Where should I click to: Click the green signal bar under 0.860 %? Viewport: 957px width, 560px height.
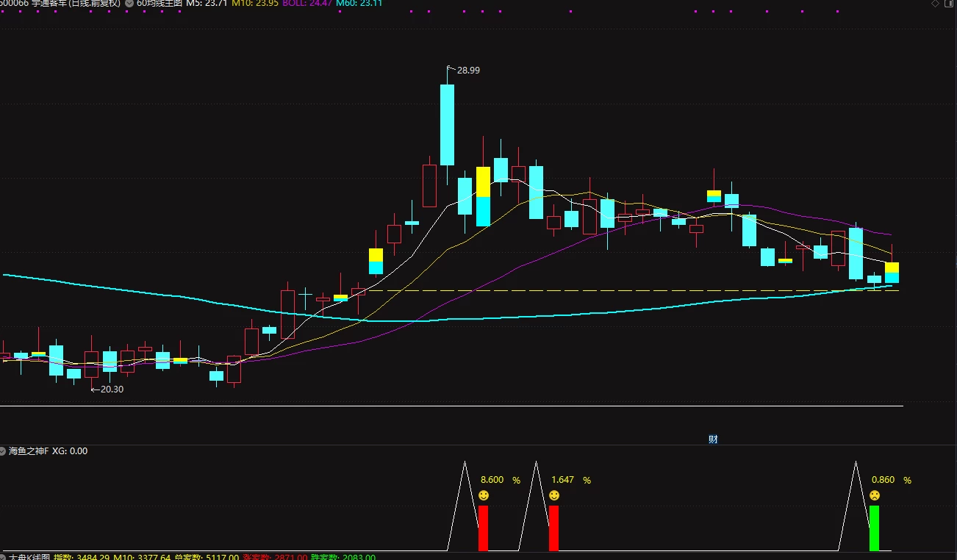(x=874, y=528)
